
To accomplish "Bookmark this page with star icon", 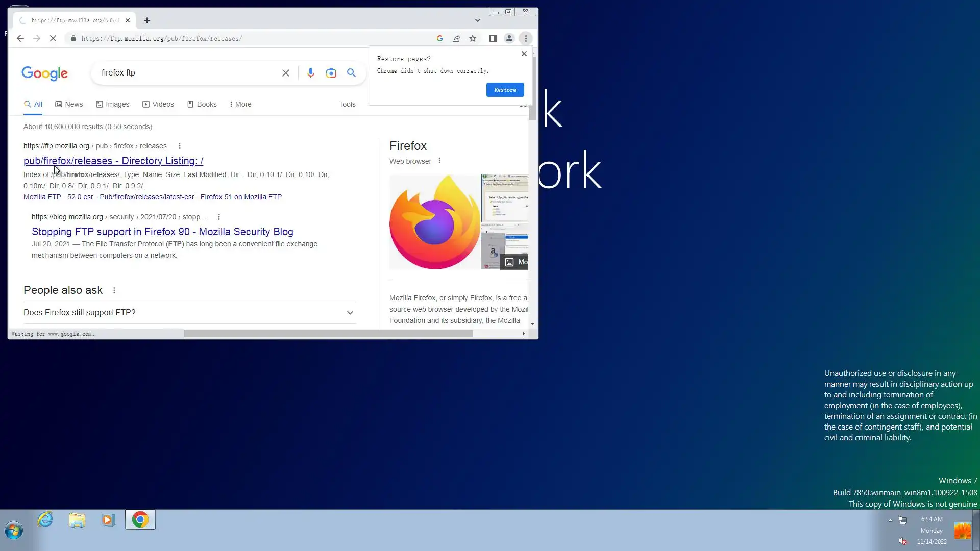I will [473, 38].
